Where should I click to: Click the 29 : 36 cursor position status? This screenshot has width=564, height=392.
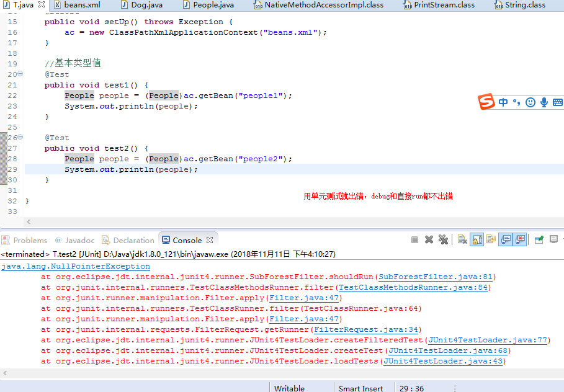point(411,388)
